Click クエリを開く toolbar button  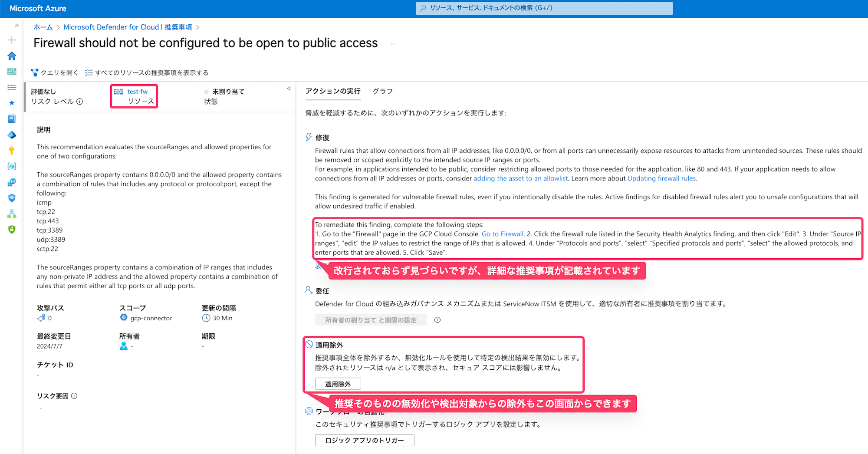point(55,72)
